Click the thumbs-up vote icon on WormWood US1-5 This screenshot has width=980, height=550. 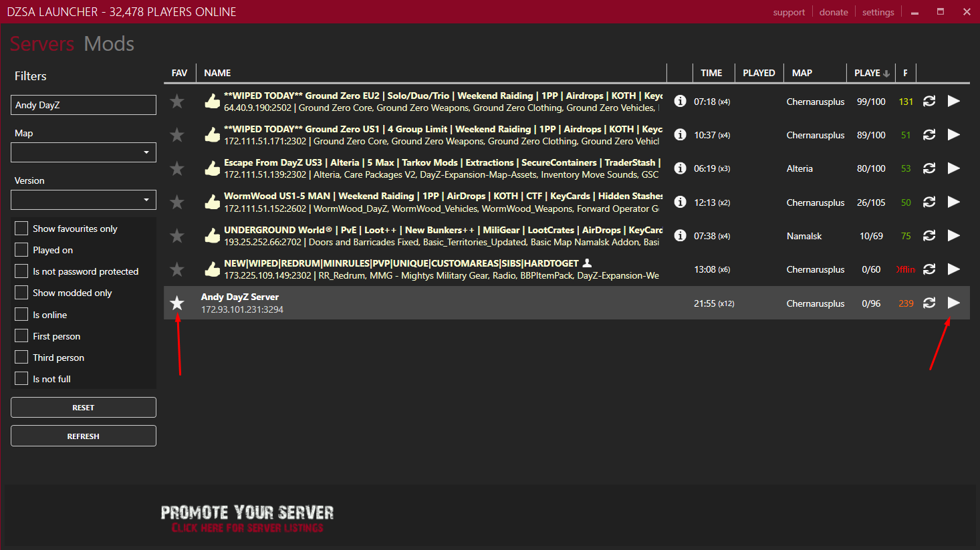(212, 201)
